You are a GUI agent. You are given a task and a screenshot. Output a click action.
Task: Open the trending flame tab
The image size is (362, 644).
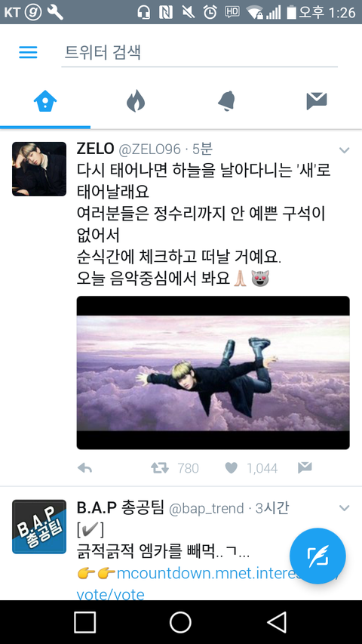136,101
